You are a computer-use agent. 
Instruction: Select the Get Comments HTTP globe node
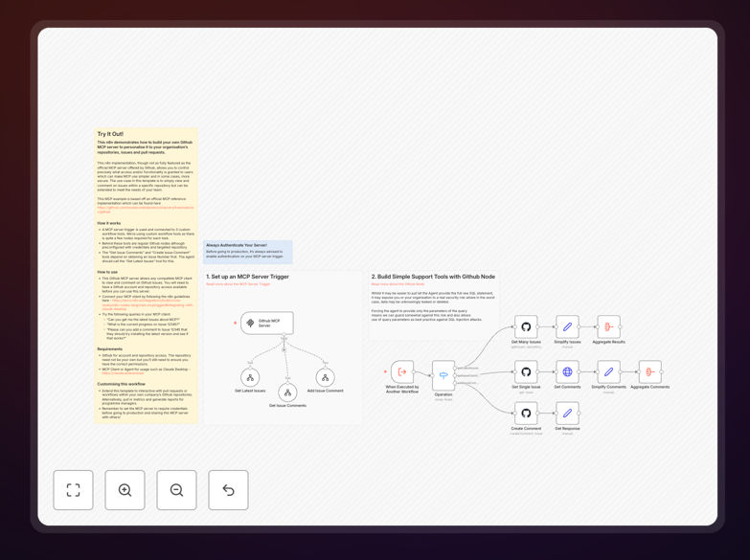pos(567,371)
